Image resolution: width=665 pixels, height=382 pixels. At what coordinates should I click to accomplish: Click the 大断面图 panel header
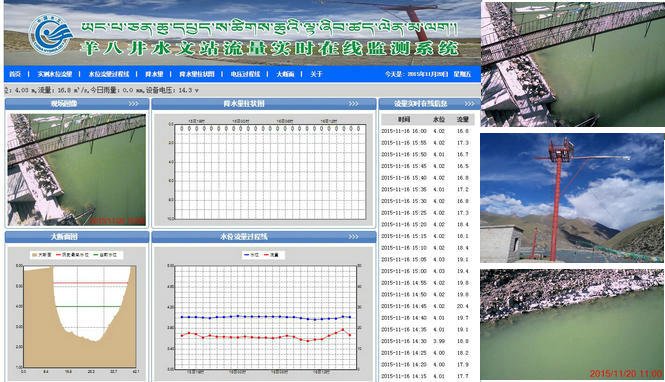pyautogui.click(x=77, y=237)
